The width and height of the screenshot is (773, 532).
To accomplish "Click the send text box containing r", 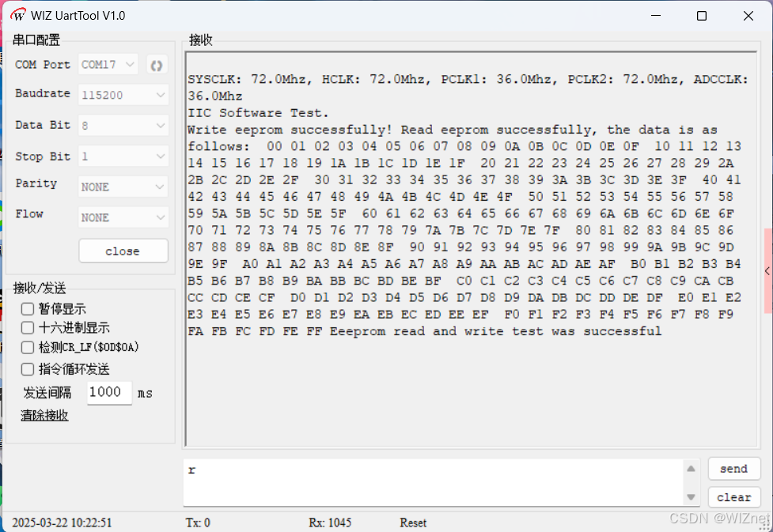I will tap(433, 482).
